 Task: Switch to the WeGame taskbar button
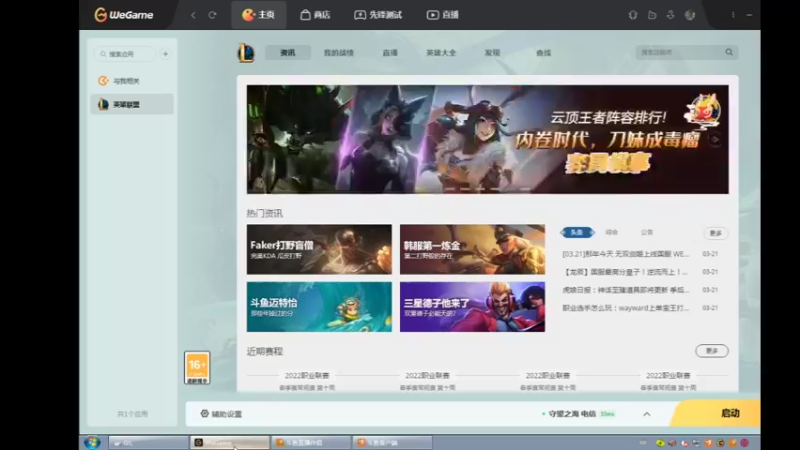pyautogui.click(x=230, y=442)
